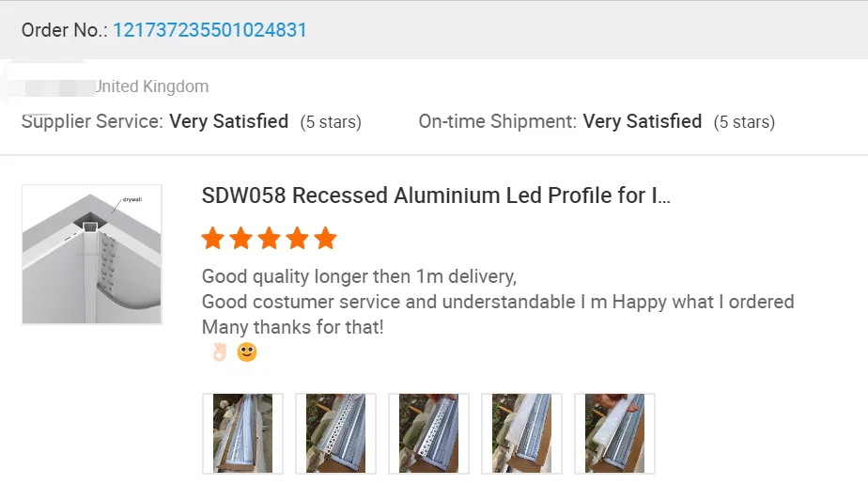
Task: Select the fourth orange rating star
Action: coord(298,239)
